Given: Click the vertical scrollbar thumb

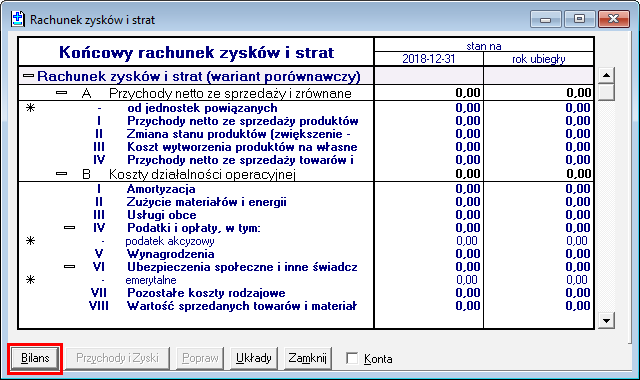Looking at the screenshot, I should click(606, 91).
